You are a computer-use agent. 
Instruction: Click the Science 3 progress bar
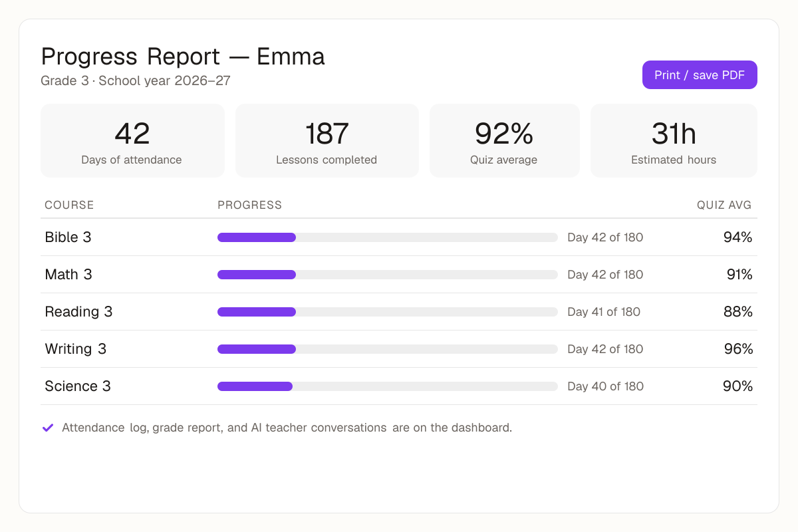388,386
